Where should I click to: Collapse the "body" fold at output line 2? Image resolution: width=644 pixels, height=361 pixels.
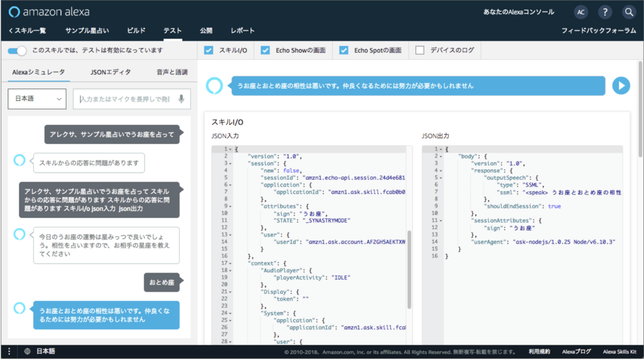441,157
